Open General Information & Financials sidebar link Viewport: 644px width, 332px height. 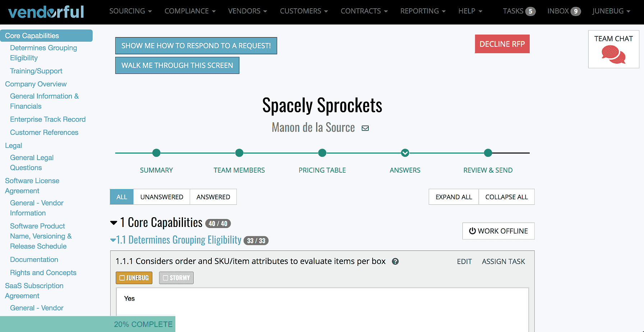45,101
